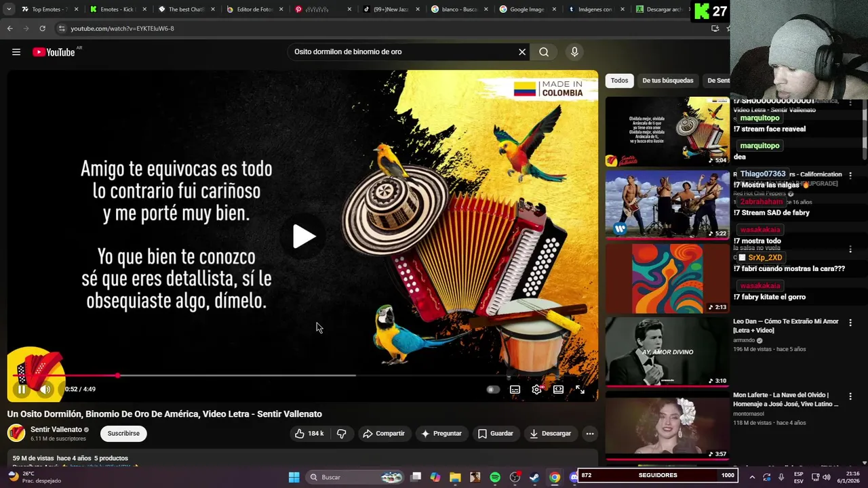This screenshot has height=488, width=868.
Task: Click the magnifier search button
Action: pos(544,52)
